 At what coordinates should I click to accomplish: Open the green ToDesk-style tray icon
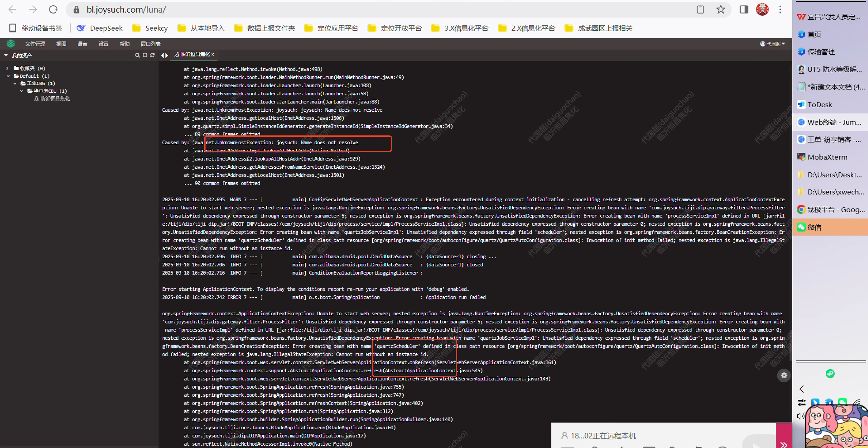pyautogui.click(x=830, y=374)
